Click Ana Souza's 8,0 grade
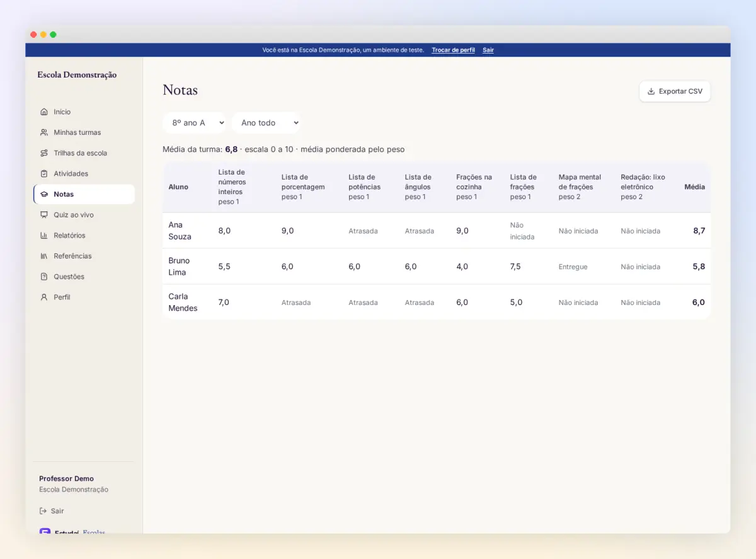The width and height of the screenshot is (756, 559). tap(224, 231)
